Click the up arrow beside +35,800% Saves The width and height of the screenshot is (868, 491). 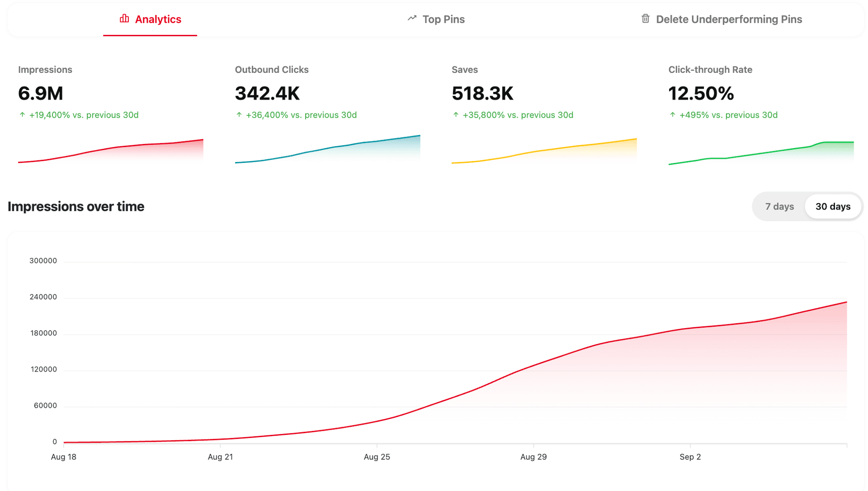[456, 115]
